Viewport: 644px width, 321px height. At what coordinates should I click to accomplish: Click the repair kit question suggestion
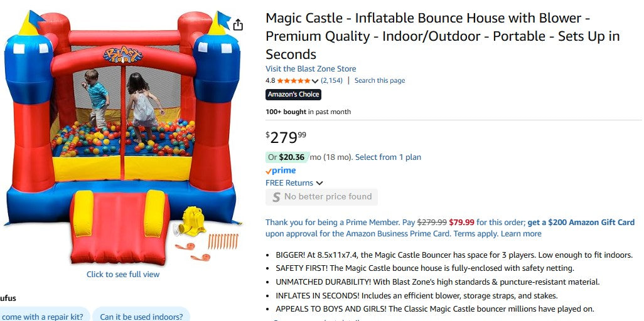[x=44, y=317]
